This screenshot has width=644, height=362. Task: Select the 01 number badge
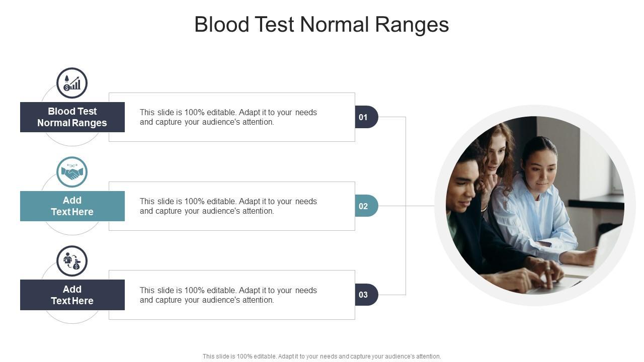365,117
